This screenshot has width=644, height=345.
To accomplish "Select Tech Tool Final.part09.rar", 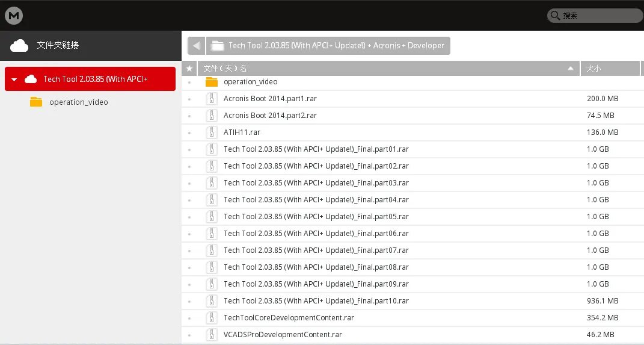I will point(316,284).
